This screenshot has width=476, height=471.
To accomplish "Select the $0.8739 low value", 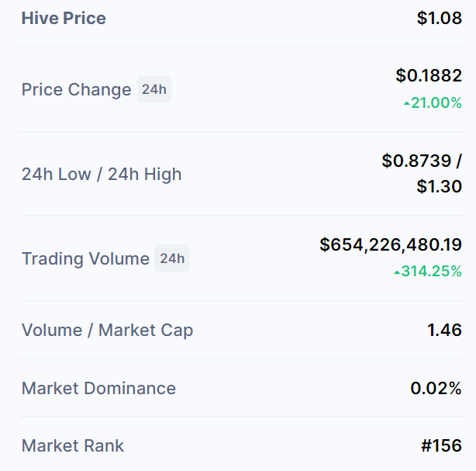I will click(x=416, y=161).
